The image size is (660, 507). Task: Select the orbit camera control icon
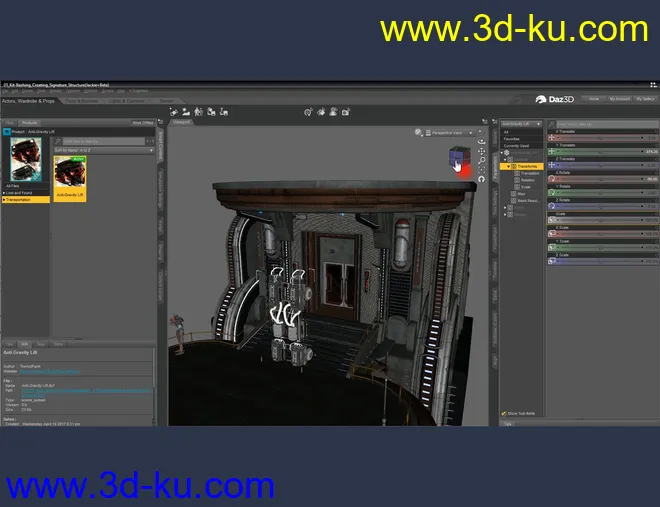tap(482, 141)
